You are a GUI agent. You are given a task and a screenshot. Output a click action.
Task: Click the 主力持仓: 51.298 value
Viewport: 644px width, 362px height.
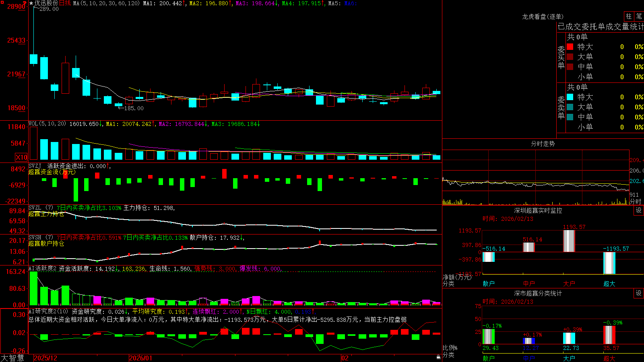point(149,208)
